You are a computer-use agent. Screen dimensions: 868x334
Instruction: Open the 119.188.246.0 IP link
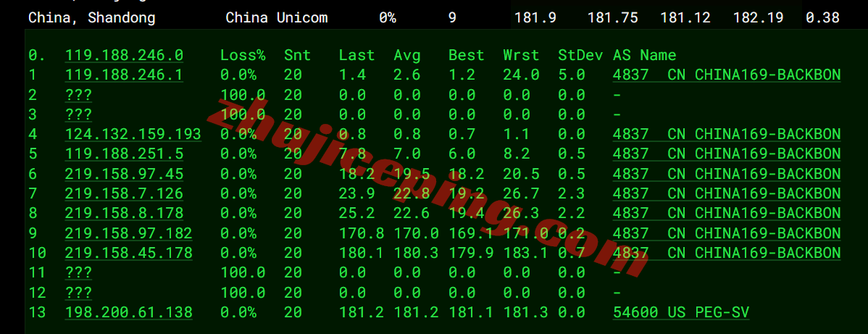(124, 55)
